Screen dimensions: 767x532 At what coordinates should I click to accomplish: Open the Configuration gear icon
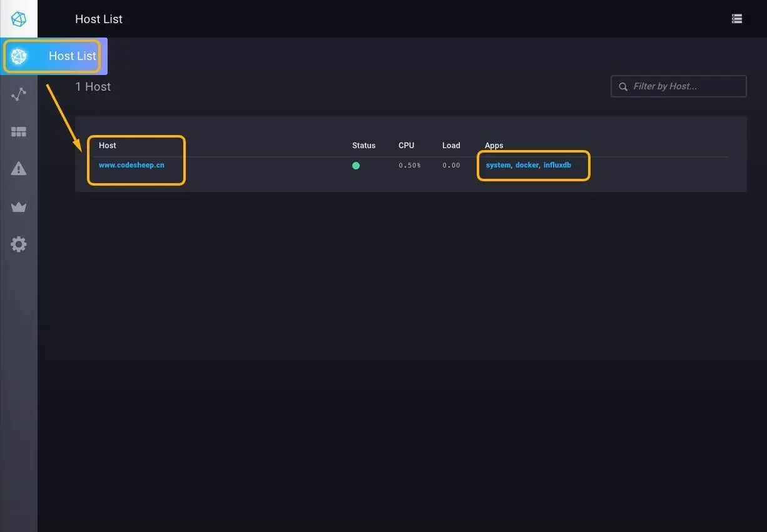19,244
